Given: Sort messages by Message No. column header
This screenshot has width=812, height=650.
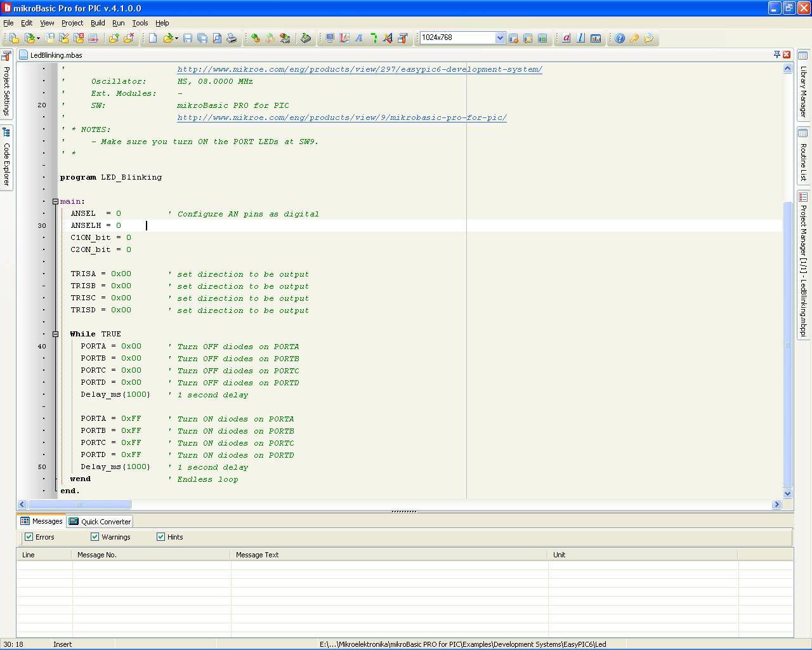Looking at the screenshot, I should (x=151, y=555).
